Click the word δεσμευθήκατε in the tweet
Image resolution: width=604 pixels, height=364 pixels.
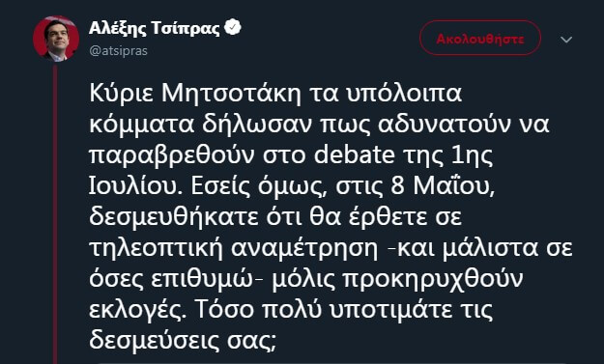pos(174,218)
